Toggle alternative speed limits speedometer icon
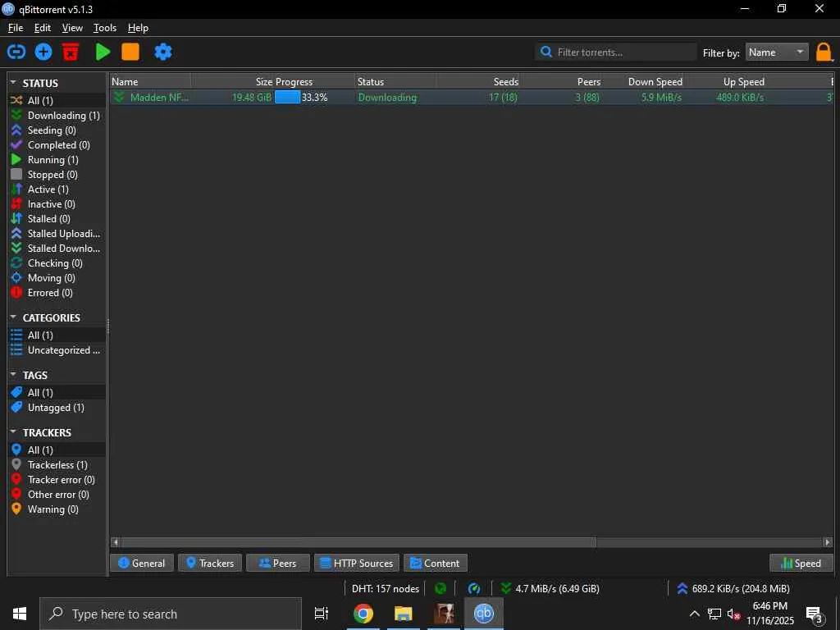Screen dimensions: 840x630 pos(474,589)
